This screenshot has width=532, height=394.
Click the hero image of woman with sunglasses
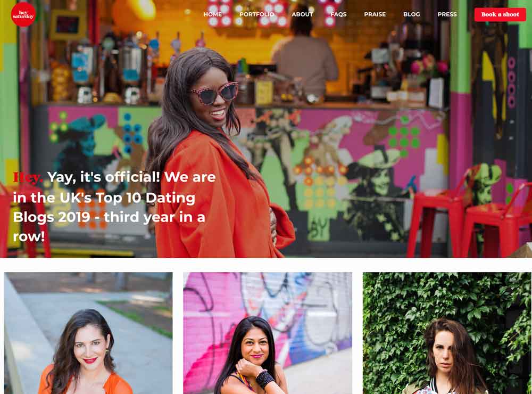(x=266, y=129)
